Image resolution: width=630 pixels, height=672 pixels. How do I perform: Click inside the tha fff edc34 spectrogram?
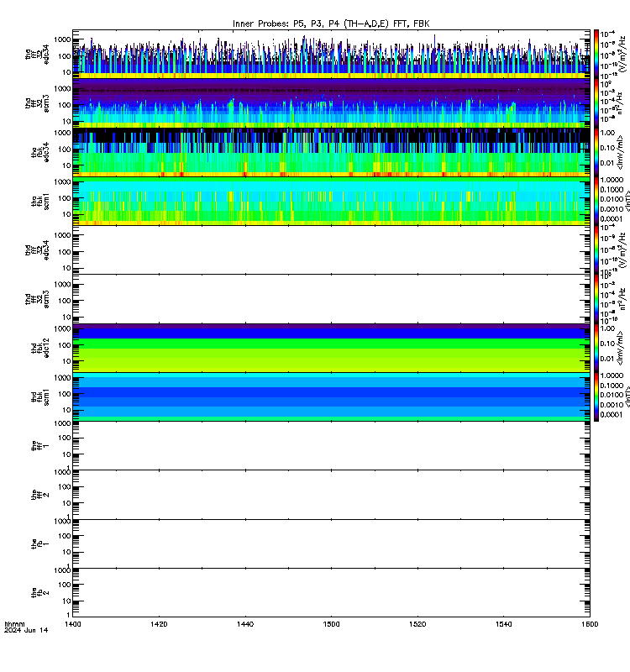coord(331,55)
